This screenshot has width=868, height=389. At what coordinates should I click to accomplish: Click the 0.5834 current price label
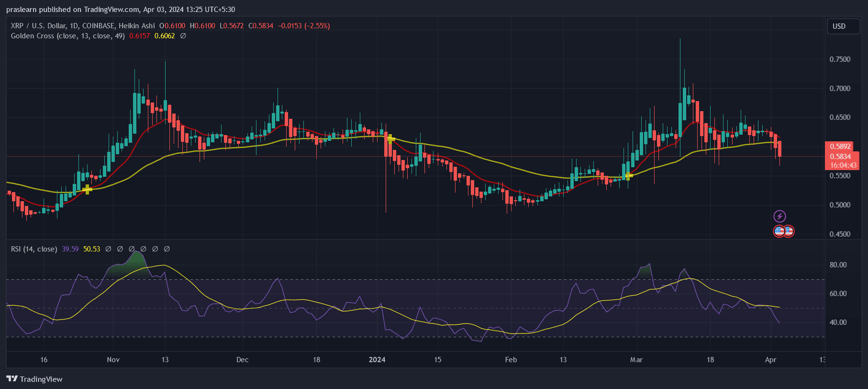click(840, 157)
